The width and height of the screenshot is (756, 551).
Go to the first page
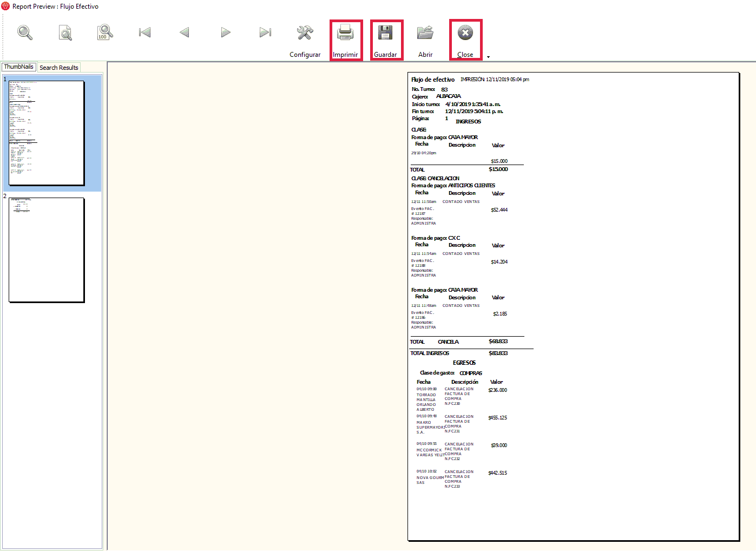point(144,33)
